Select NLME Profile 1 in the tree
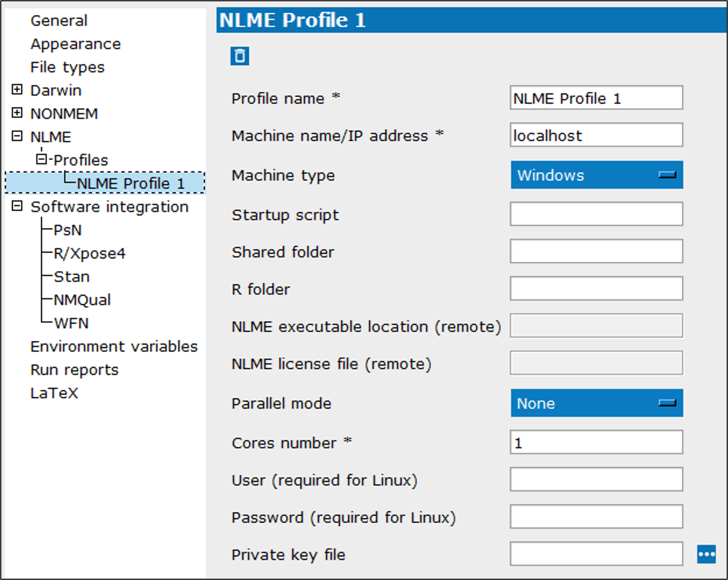The width and height of the screenshot is (728, 580). coord(131,184)
